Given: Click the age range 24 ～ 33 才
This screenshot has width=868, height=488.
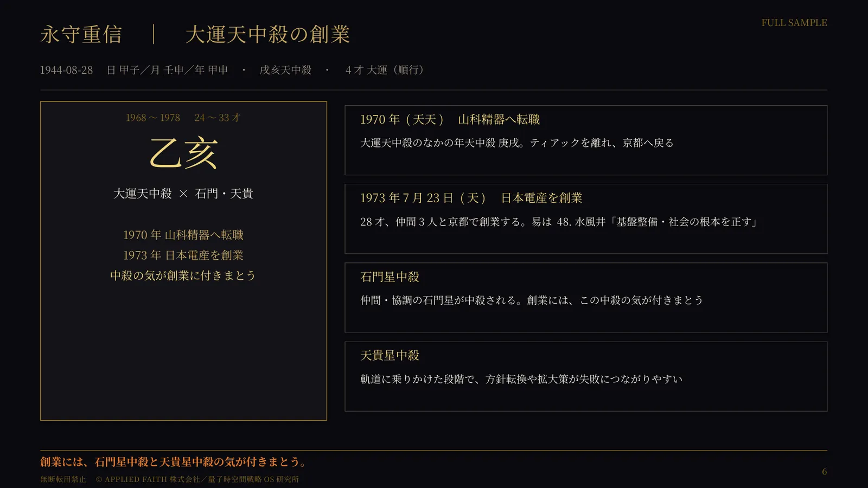Looking at the screenshot, I should tap(218, 118).
